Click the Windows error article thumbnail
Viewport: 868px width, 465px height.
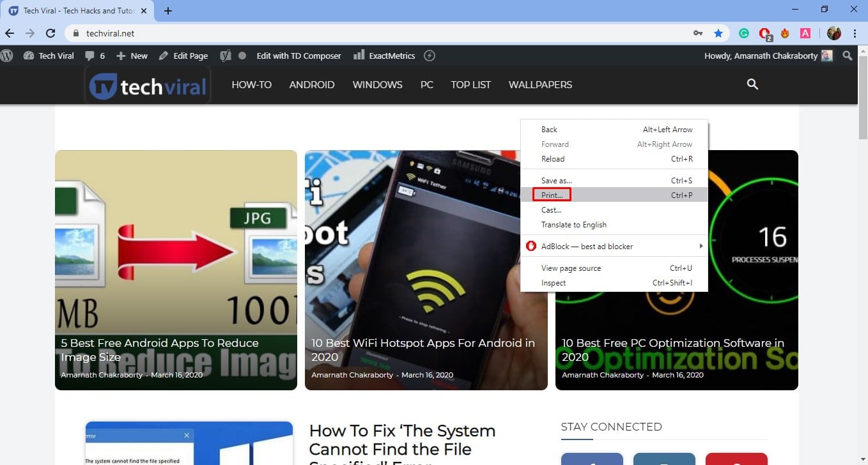[189, 443]
